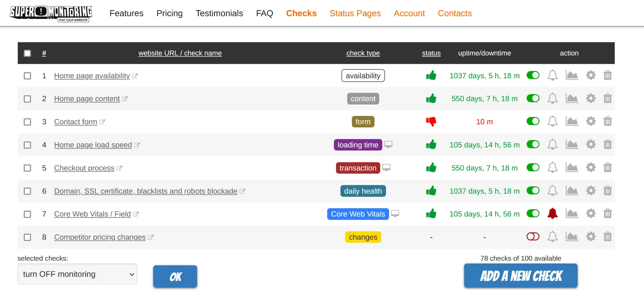
Task: Select checkbox for Home page availability row
Action: [x=27, y=76]
